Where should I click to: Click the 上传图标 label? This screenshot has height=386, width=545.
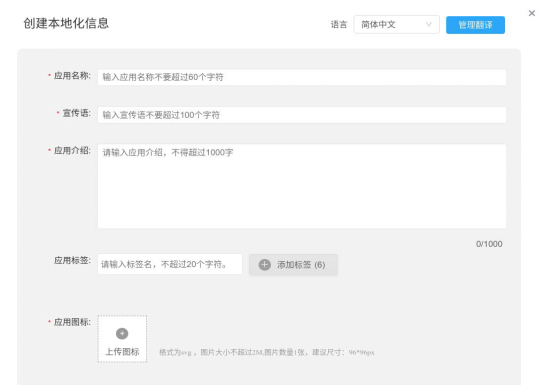pyautogui.click(x=122, y=352)
